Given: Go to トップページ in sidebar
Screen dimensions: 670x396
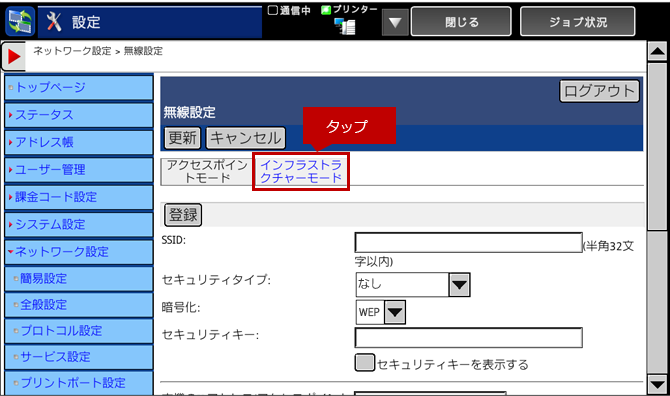Looking at the screenshot, I should coord(79,87).
